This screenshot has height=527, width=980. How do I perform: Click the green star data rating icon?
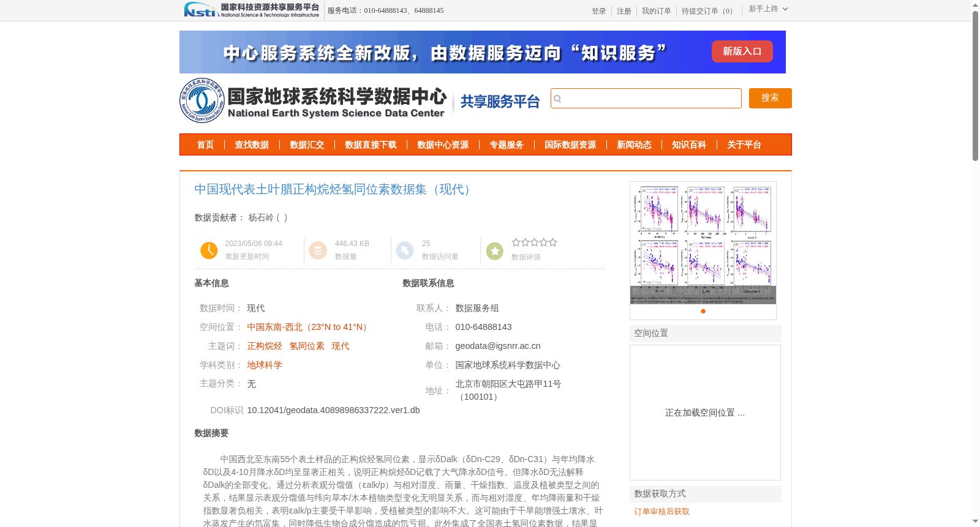[494, 250]
